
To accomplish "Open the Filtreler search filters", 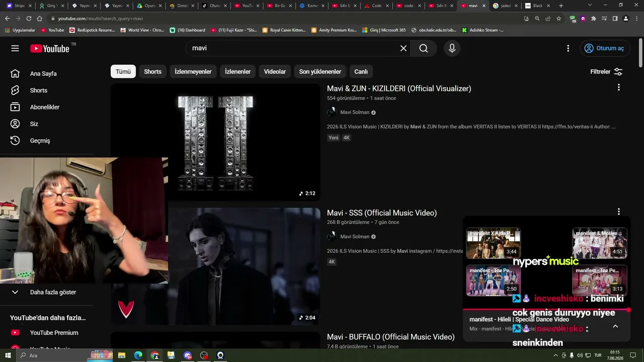I will click(606, 72).
